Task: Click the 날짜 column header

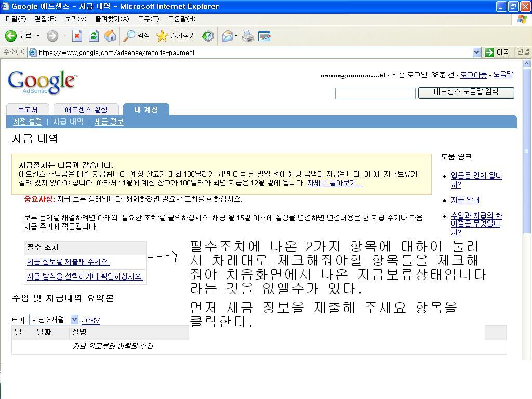Action: pos(44,332)
